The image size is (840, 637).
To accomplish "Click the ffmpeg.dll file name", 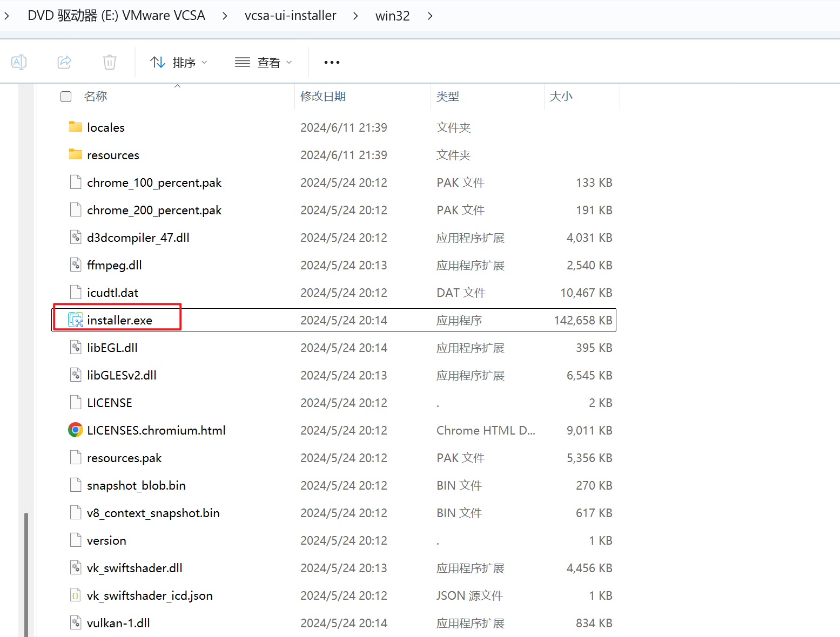I will [x=115, y=265].
